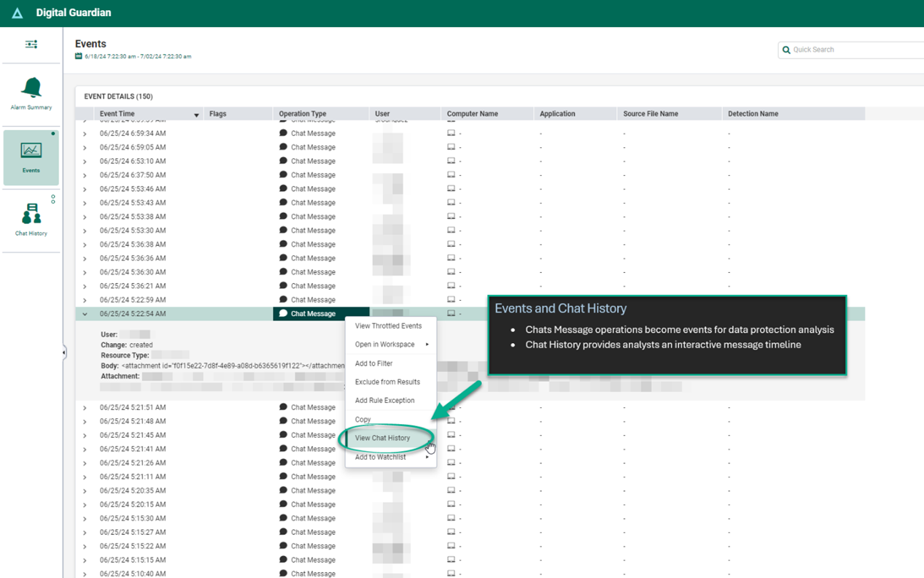Click chat bubble icon in 5:21:51 AM row
Screen dimensions: 924x578
[284, 407]
